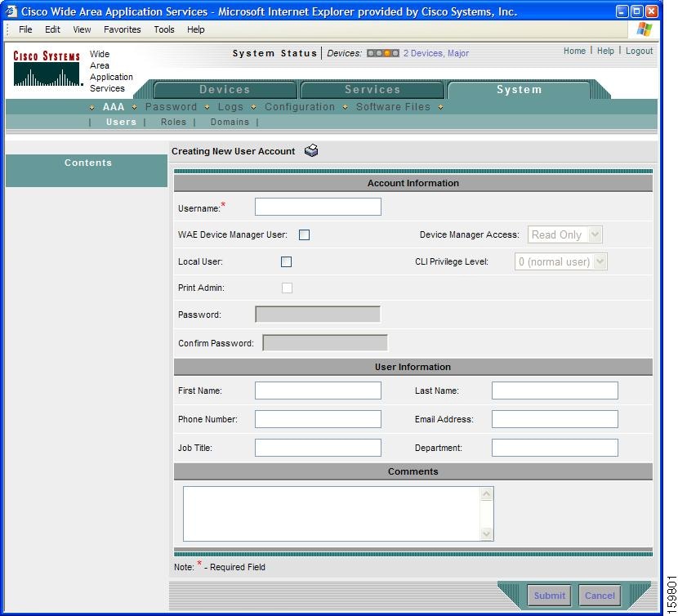The image size is (678, 616).
Task: Click the Creating New User Account heading
Action: click(x=233, y=151)
